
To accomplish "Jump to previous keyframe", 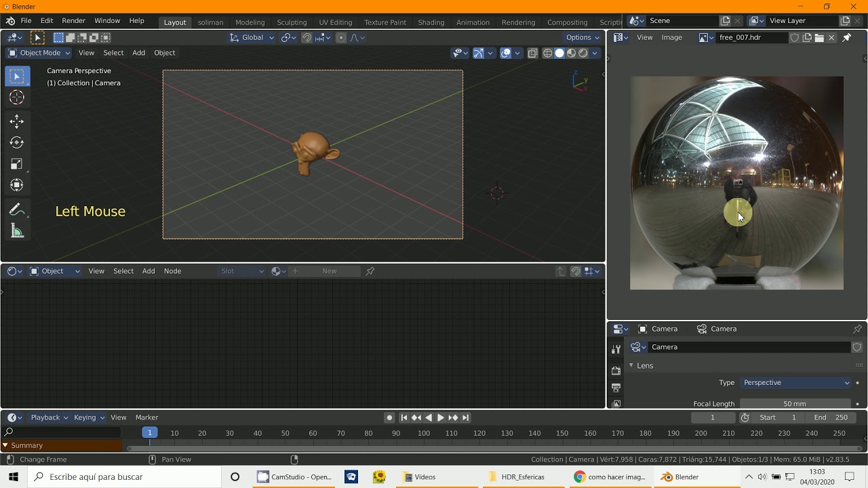I will pyautogui.click(x=416, y=418).
